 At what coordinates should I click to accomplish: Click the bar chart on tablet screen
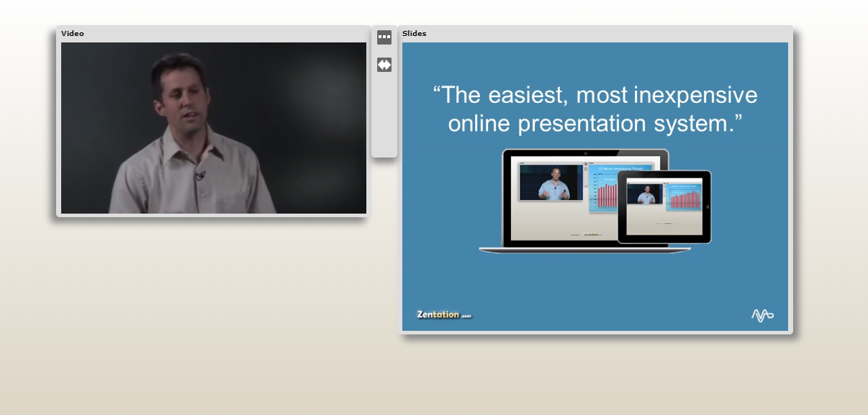coord(685,197)
